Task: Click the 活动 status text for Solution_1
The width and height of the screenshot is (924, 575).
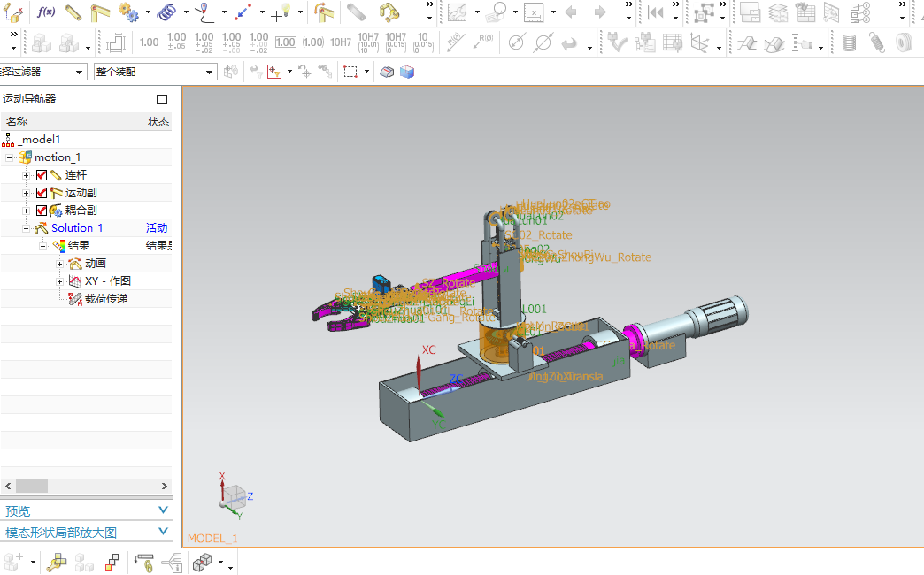Action: coord(157,228)
